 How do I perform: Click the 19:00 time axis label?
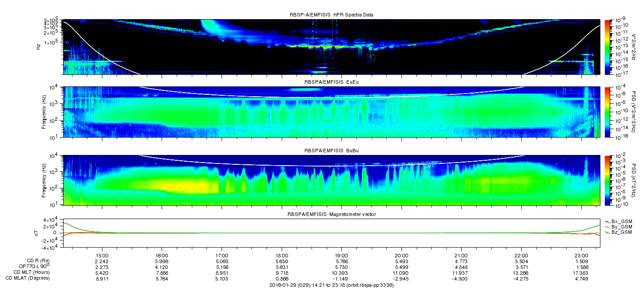pyautogui.click(x=341, y=256)
